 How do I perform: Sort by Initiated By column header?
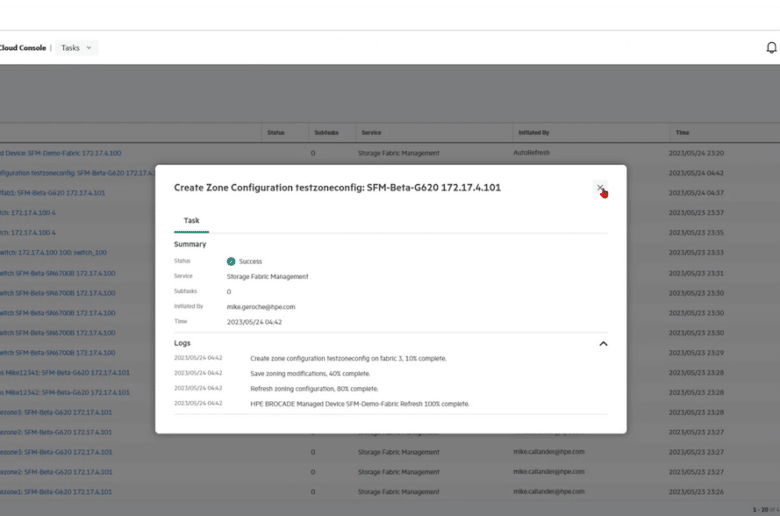[x=534, y=133]
